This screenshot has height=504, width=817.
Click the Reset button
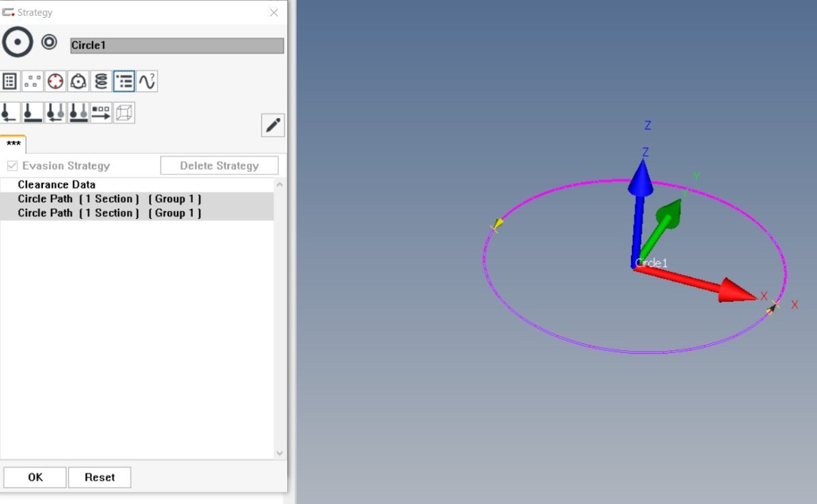click(x=99, y=477)
